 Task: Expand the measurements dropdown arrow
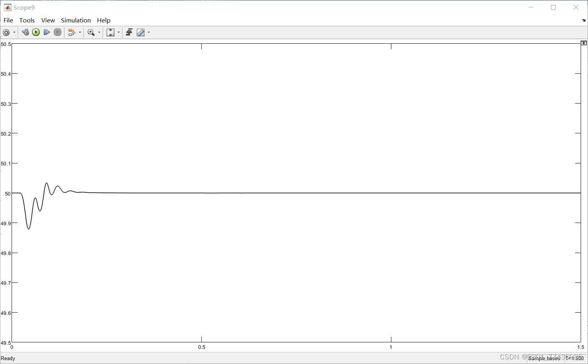pyautogui.click(x=149, y=32)
